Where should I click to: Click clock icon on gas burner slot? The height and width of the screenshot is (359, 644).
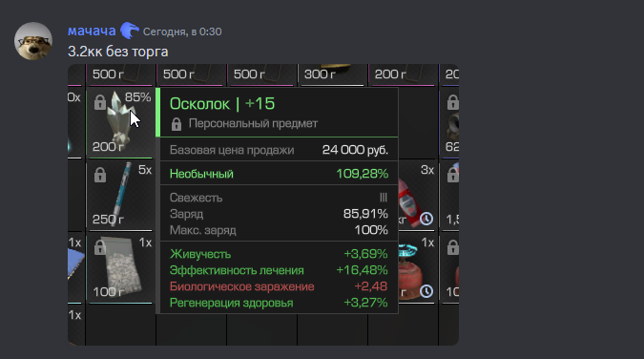(426, 291)
